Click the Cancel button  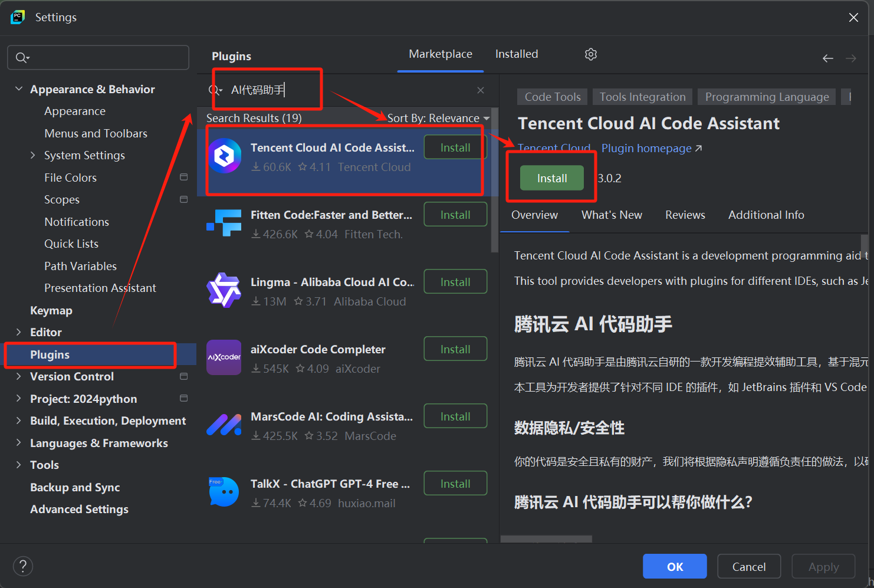click(x=749, y=566)
